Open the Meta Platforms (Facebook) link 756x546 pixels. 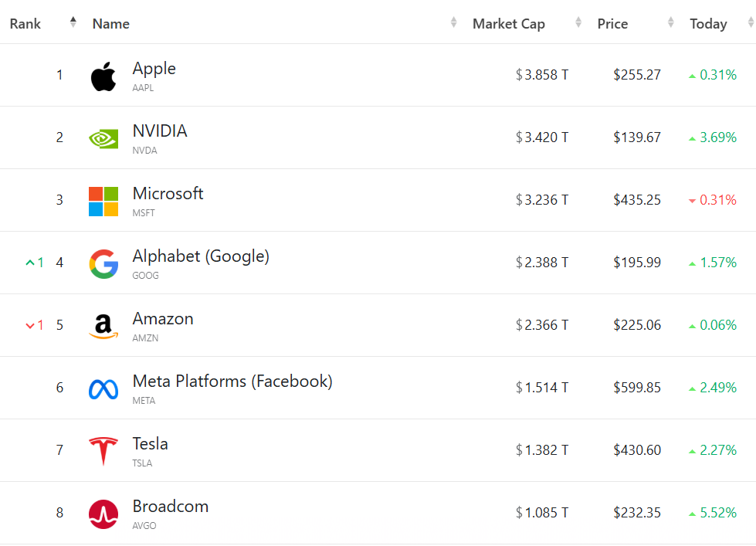coord(232,382)
